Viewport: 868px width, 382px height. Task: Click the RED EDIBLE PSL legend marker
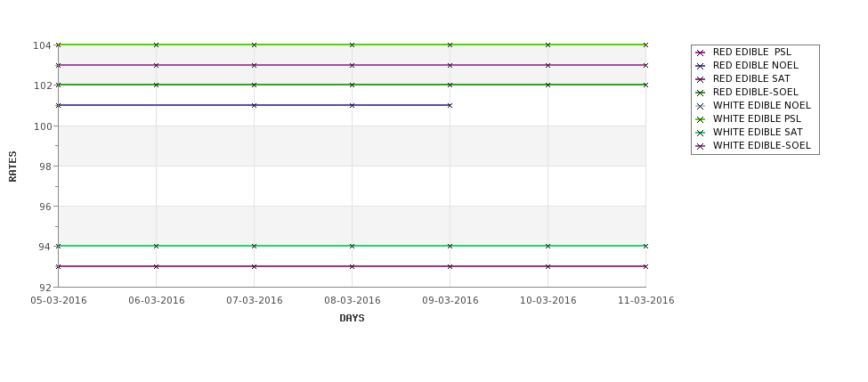tap(701, 53)
